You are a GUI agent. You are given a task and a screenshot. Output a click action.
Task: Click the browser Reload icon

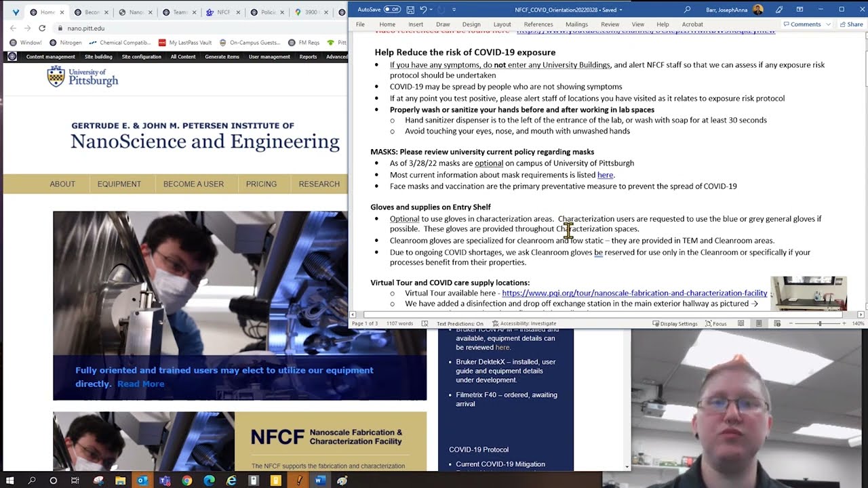click(42, 28)
